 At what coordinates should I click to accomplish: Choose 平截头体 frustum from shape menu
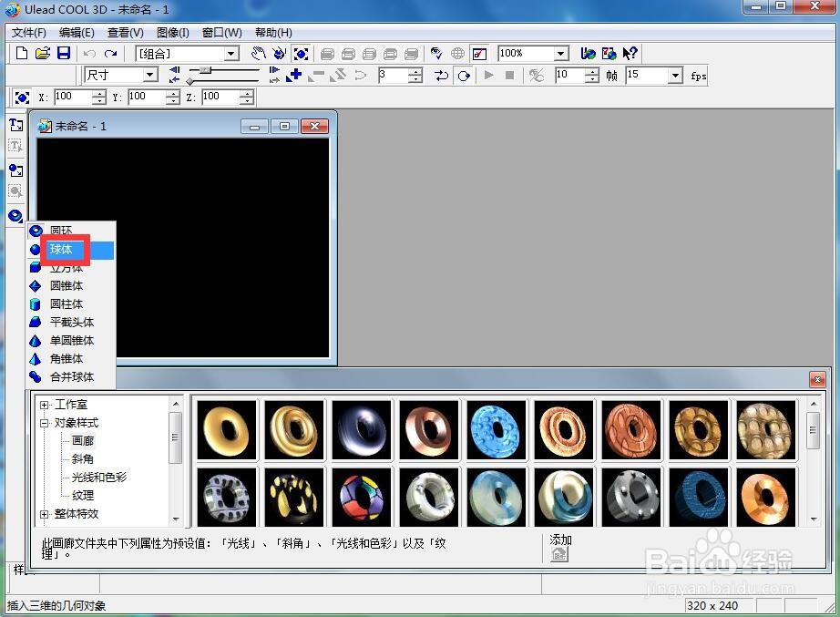point(71,322)
